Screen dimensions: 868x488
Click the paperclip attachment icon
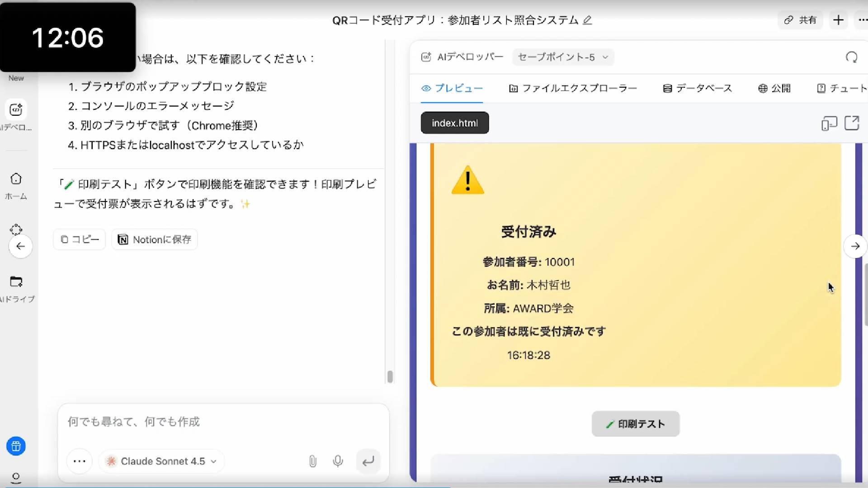(312, 461)
